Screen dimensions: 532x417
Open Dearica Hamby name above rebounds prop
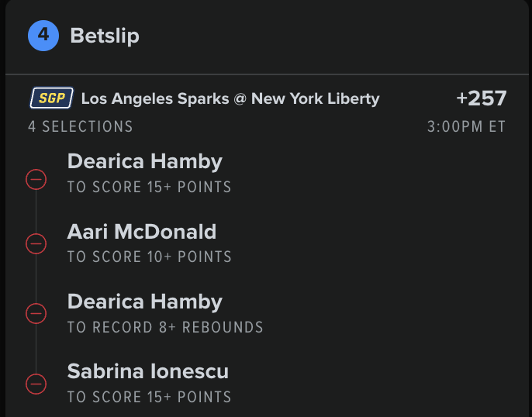145,302
